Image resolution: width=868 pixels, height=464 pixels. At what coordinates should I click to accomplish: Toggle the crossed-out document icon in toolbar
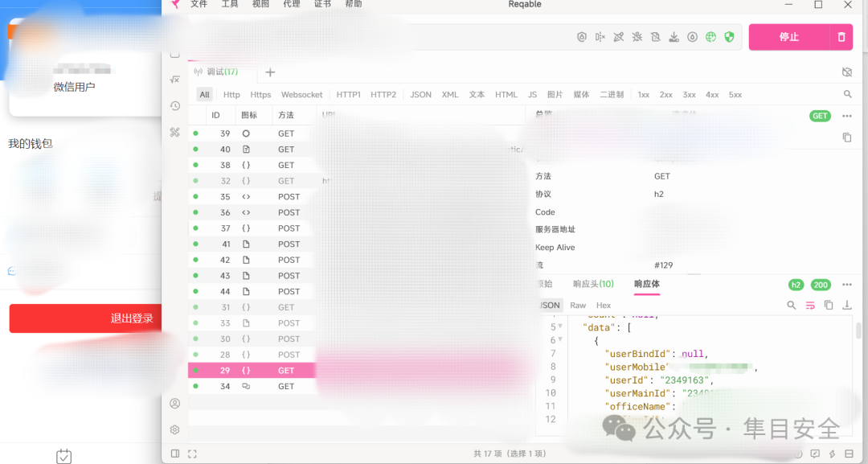tap(656, 37)
